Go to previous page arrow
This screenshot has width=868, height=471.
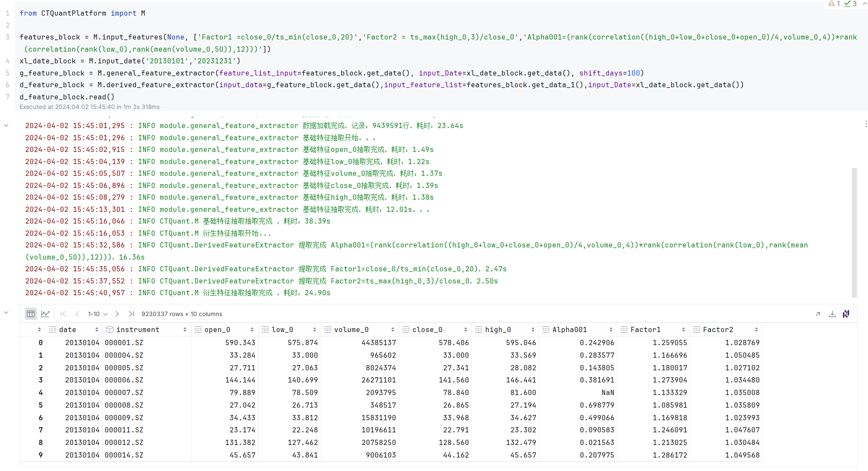pyautogui.click(x=77, y=314)
